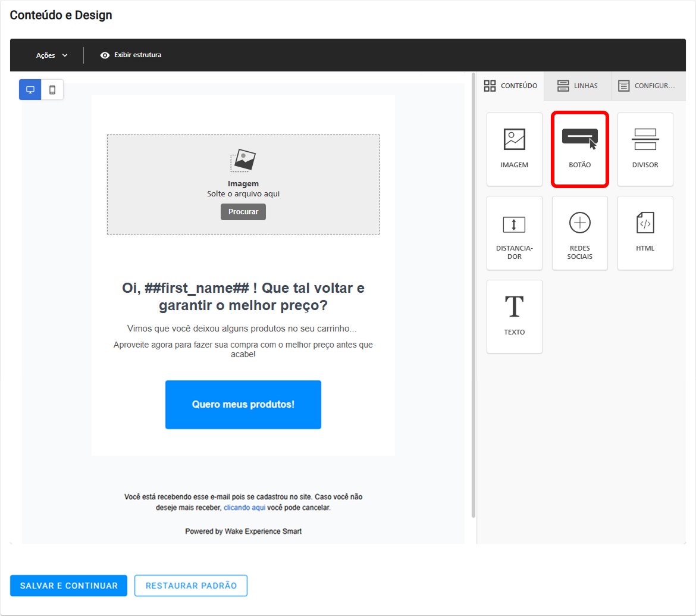
Task: Open the Linhas tab
Action: coord(577,86)
